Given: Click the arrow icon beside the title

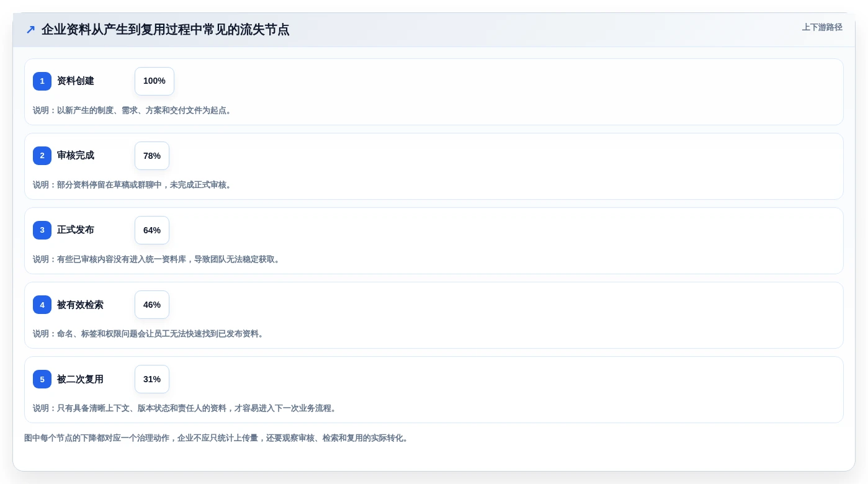Looking at the screenshot, I should 30,29.
